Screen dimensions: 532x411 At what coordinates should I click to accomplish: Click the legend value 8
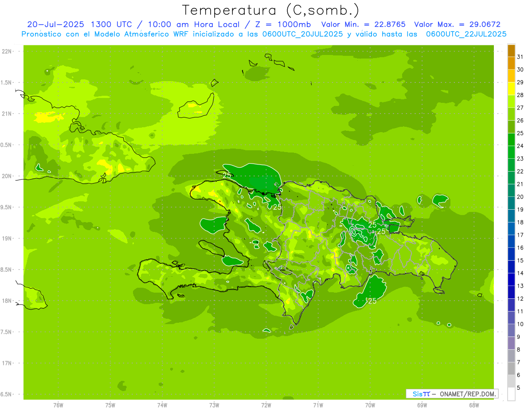518,349
